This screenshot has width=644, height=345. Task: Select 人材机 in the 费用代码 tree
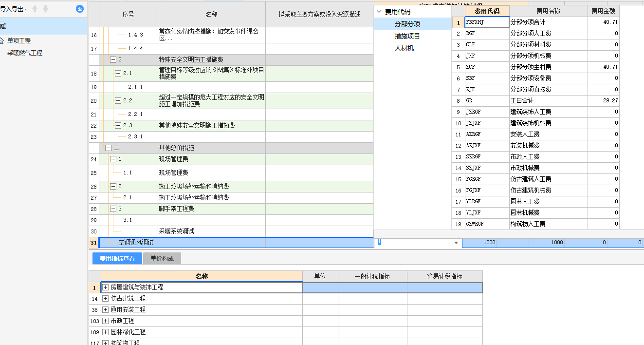pos(405,49)
